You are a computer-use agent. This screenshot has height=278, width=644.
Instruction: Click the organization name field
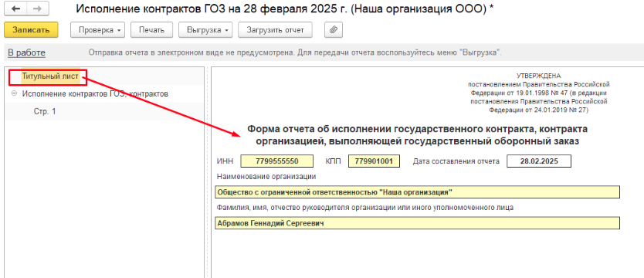[x=417, y=192]
